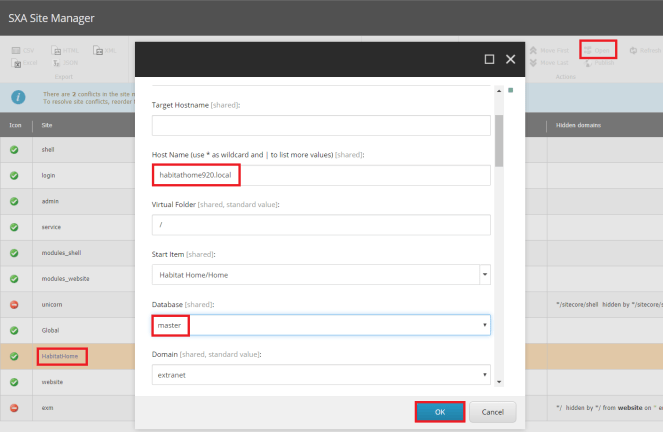
Task: Click the green status icon for shell site
Action: 15,148
